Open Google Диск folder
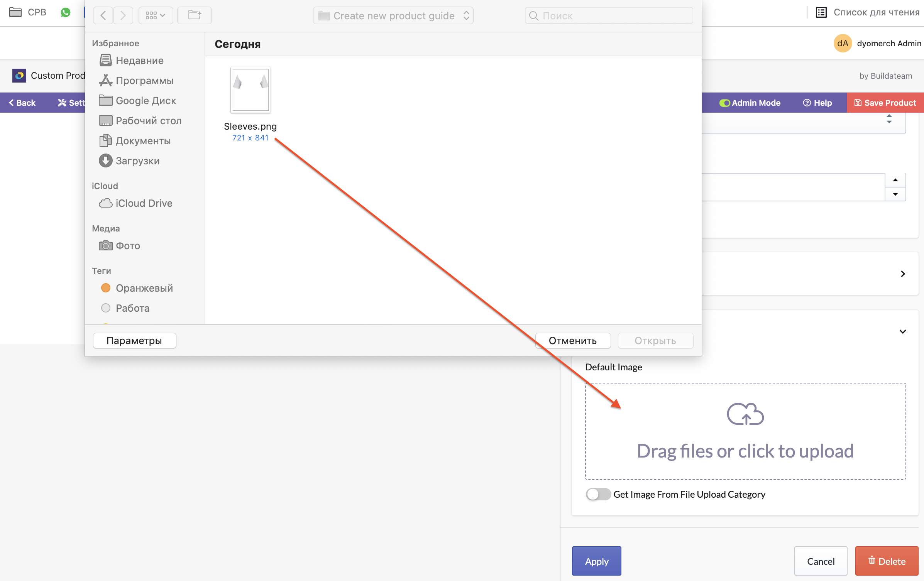 137,101
